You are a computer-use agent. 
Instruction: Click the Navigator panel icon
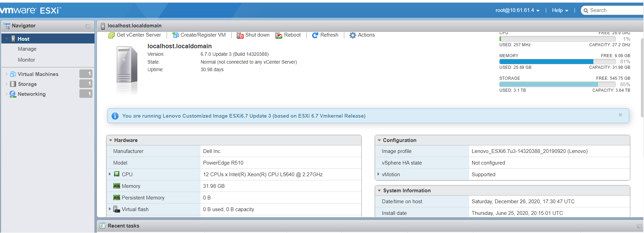[7, 26]
